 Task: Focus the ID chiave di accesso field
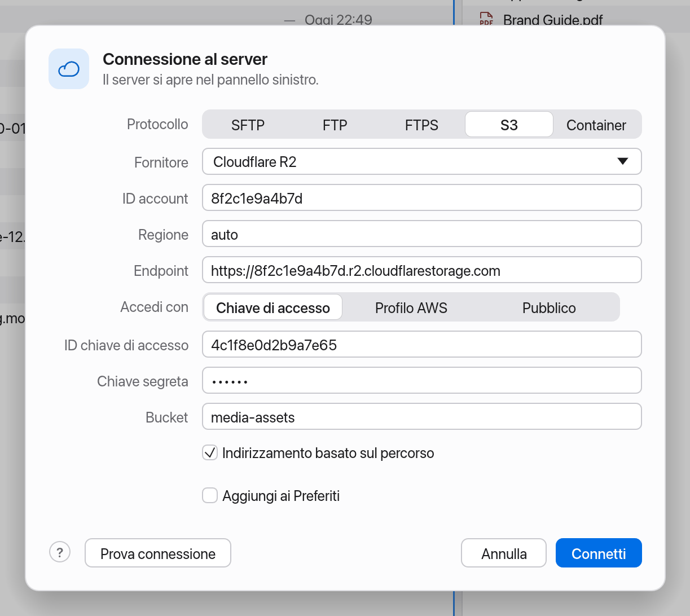pyautogui.click(x=422, y=345)
